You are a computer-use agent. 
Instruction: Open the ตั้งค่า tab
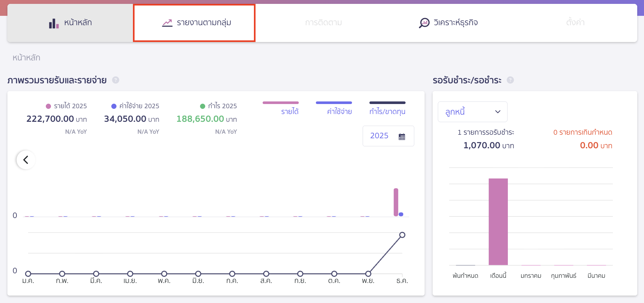(575, 22)
